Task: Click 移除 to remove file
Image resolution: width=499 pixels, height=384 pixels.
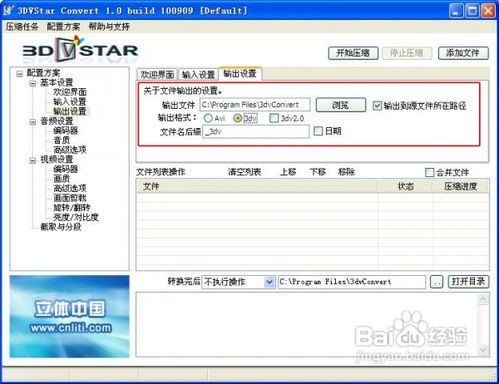Action: click(x=346, y=172)
